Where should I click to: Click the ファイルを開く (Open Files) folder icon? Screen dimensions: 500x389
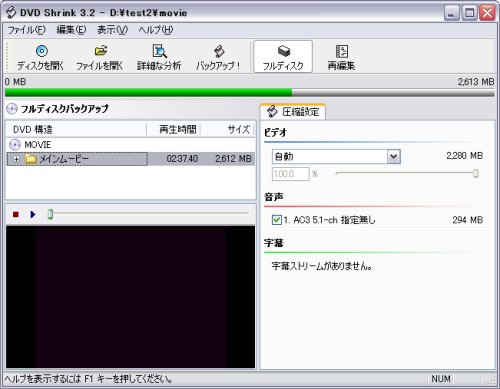tap(100, 51)
